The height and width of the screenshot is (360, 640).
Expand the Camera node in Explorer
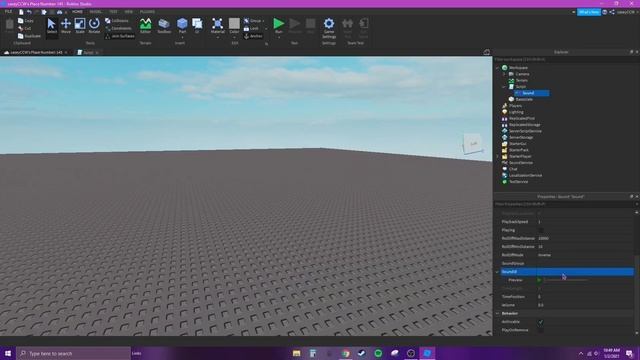point(504,74)
